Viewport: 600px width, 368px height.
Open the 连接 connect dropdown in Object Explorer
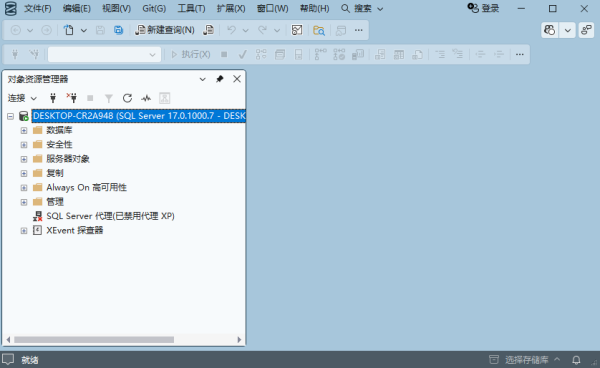pos(22,98)
